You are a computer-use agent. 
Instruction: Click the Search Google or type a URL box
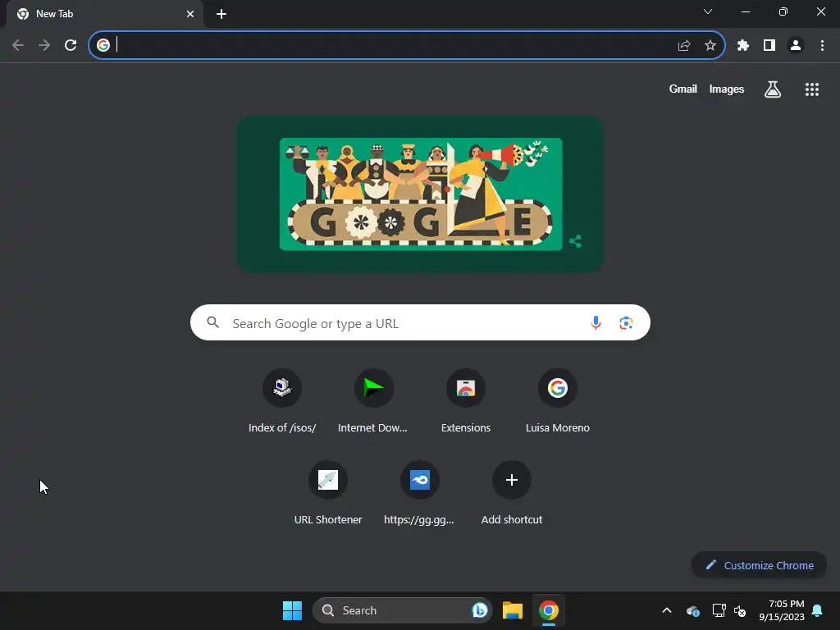click(420, 322)
